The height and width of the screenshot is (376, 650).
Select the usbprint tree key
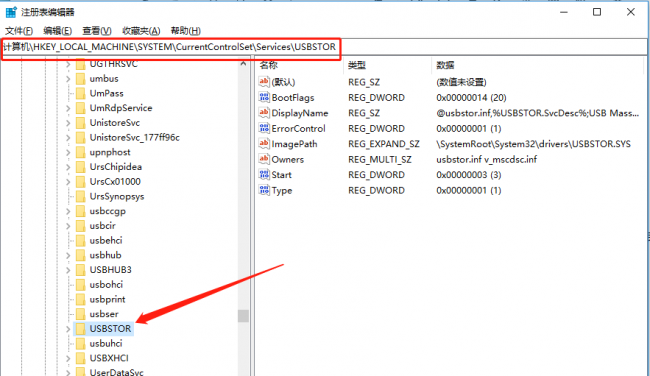point(107,299)
